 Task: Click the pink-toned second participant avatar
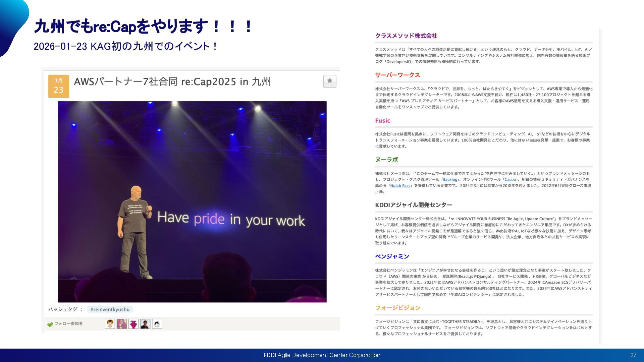(121, 324)
